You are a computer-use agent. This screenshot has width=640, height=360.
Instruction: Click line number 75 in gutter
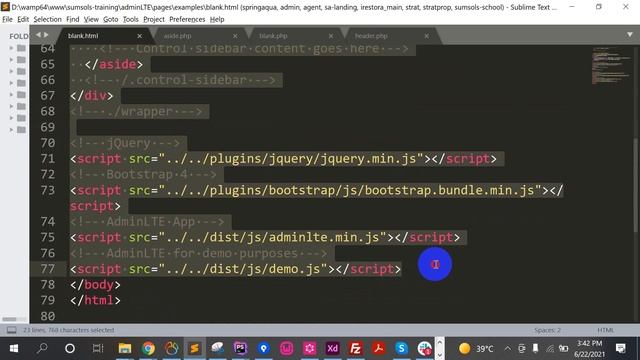pos(48,238)
